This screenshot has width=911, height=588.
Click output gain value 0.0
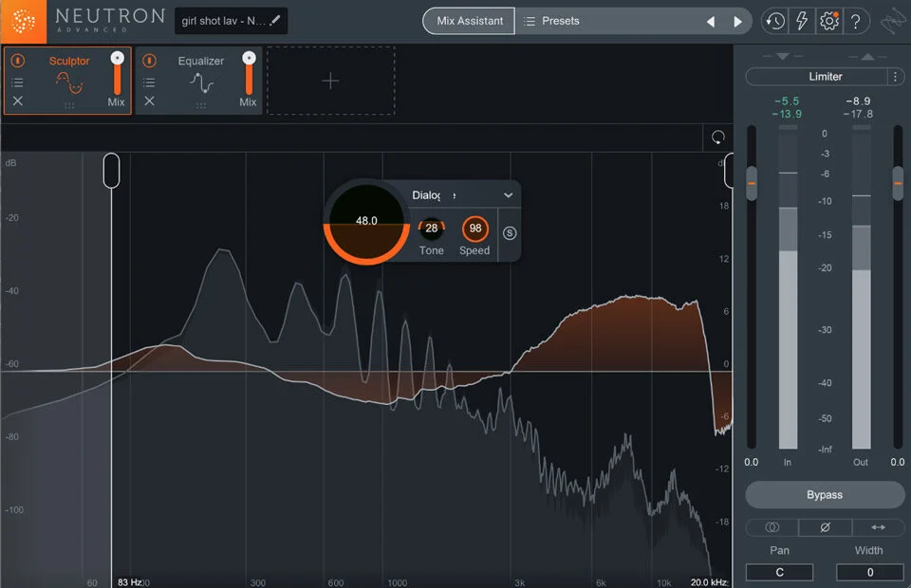point(898,462)
